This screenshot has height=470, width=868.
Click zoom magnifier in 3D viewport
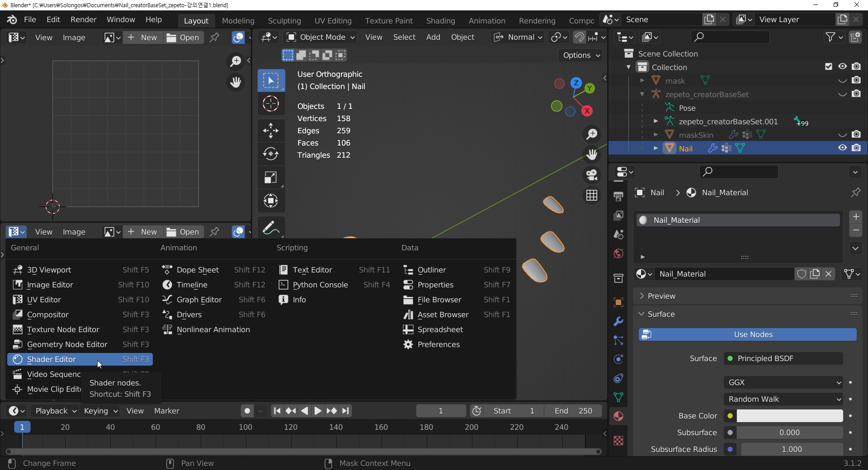point(592,134)
